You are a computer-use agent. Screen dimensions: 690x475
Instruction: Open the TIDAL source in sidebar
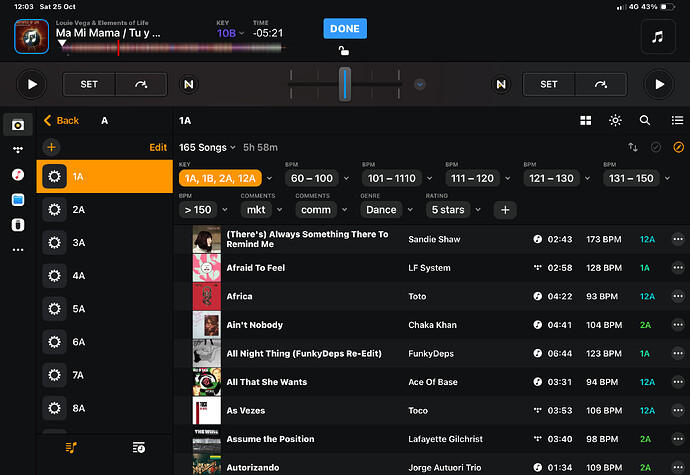[x=18, y=150]
